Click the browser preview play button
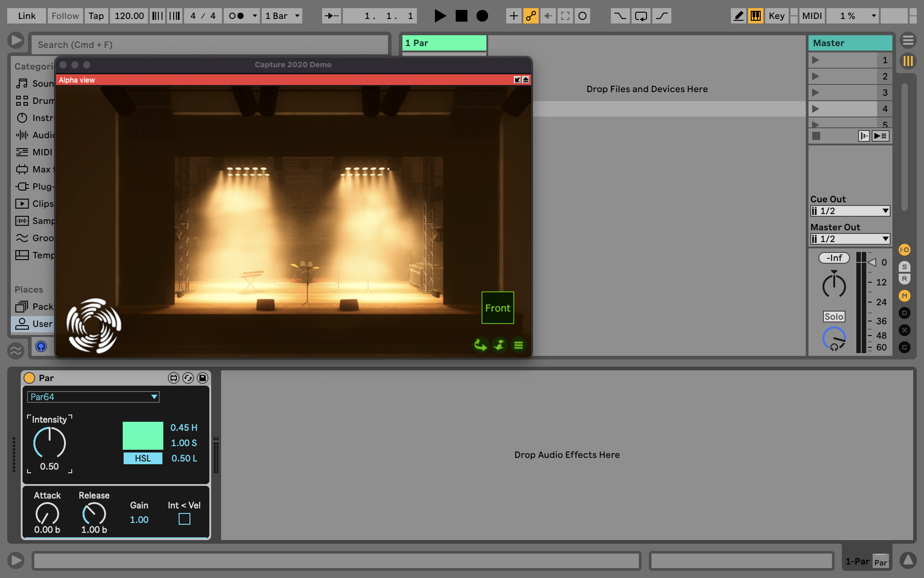Image resolution: width=924 pixels, height=578 pixels. 16,40
